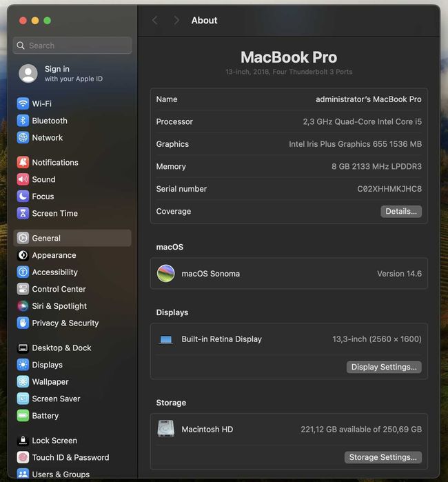Screen dimensions: 448x482
Task: Click the green zoom window button
Action: pyautogui.click(x=48, y=21)
